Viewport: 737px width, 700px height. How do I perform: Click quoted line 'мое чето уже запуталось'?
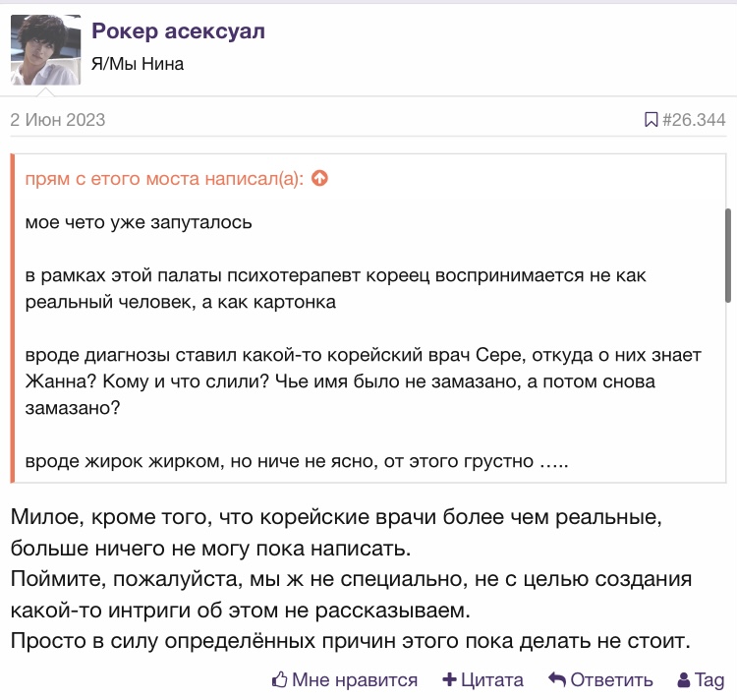pyautogui.click(x=139, y=222)
